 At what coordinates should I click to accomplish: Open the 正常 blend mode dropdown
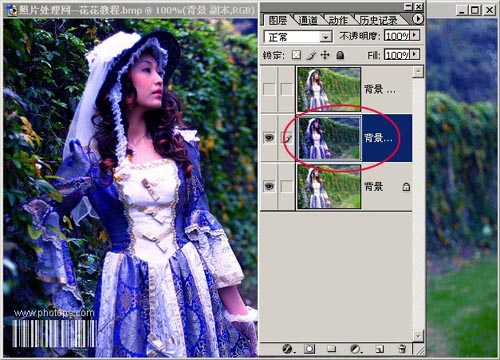point(326,37)
